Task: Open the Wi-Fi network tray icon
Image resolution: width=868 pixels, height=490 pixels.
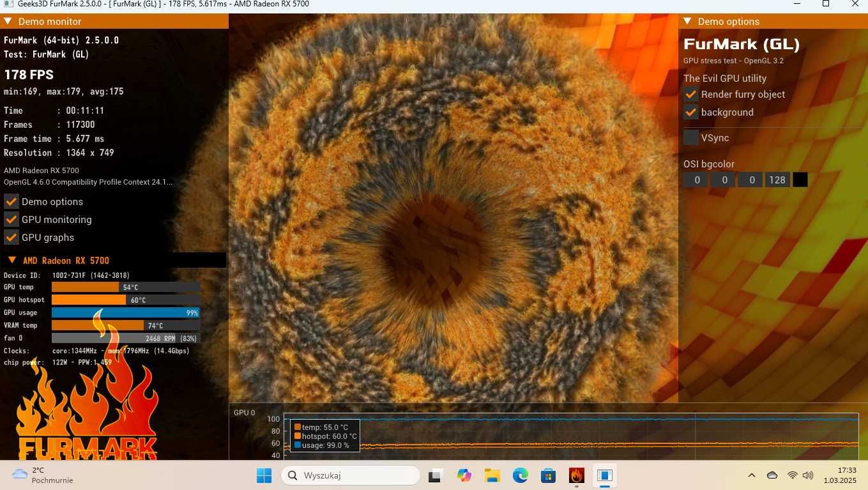Action: tap(793, 475)
